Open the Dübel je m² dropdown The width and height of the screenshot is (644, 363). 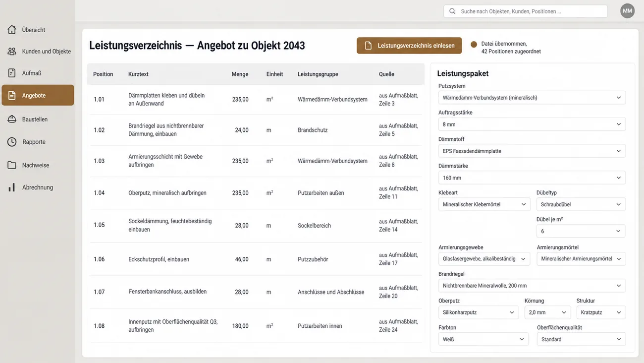click(581, 231)
